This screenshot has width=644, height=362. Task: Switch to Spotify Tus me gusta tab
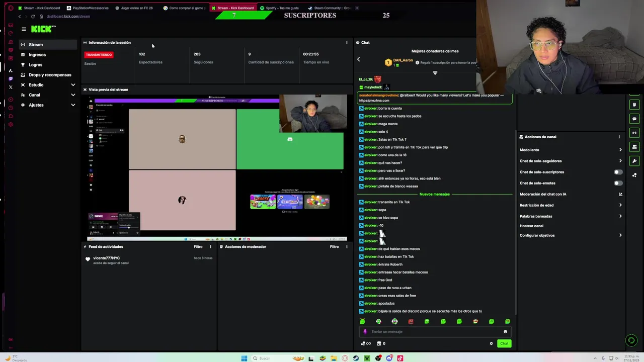tap(280, 8)
